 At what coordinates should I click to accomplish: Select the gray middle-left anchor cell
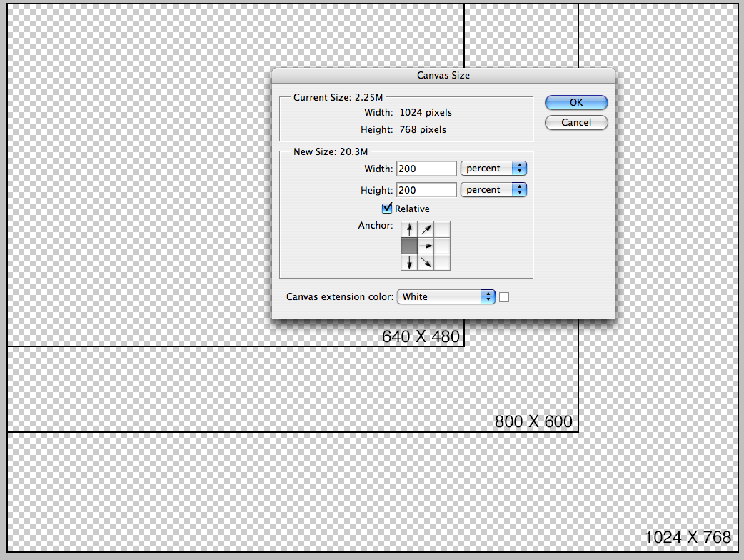[x=409, y=246]
